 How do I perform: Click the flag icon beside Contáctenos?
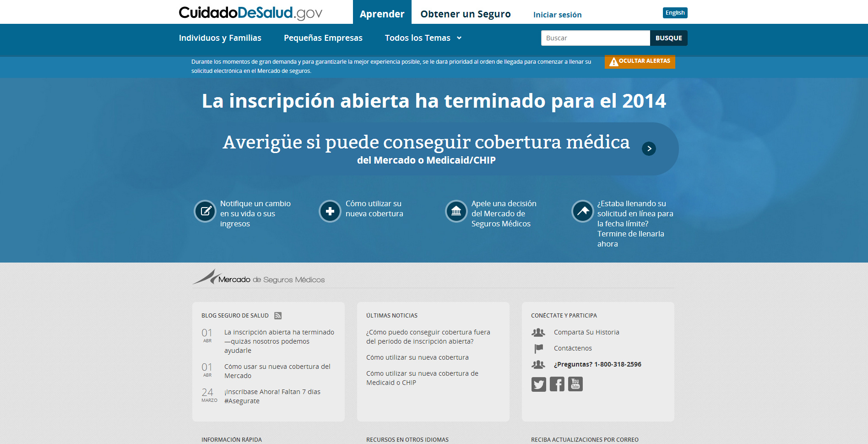pyautogui.click(x=538, y=349)
